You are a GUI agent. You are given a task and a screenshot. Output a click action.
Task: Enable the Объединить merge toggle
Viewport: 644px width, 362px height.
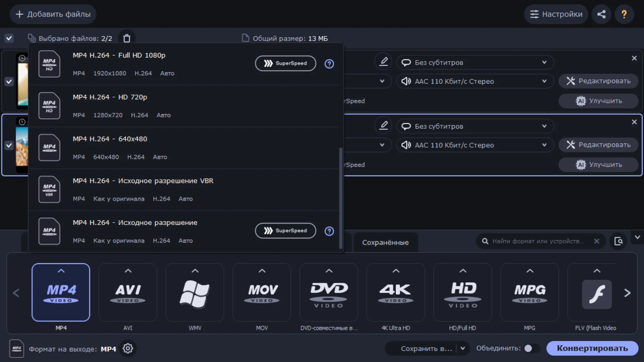tap(531, 348)
